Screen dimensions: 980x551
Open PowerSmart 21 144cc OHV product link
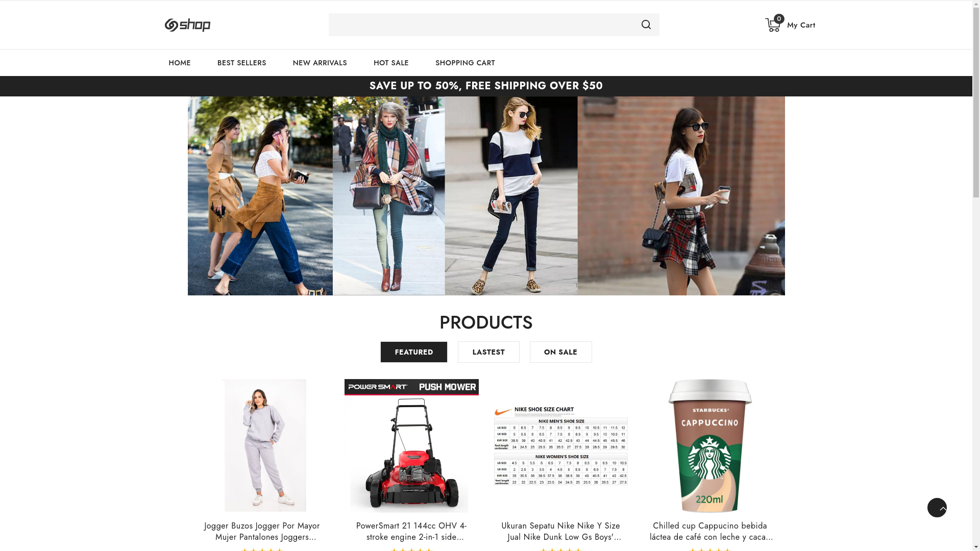(411, 531)
